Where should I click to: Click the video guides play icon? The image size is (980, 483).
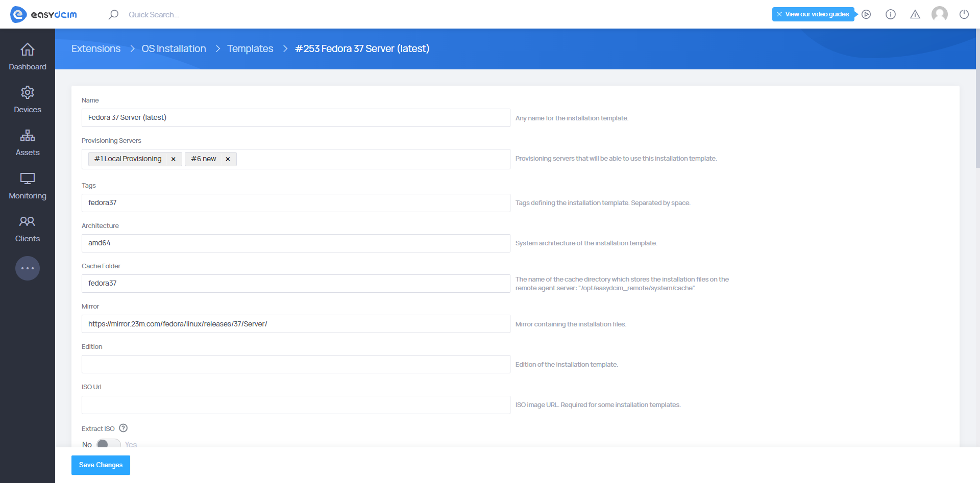(866, 14)
